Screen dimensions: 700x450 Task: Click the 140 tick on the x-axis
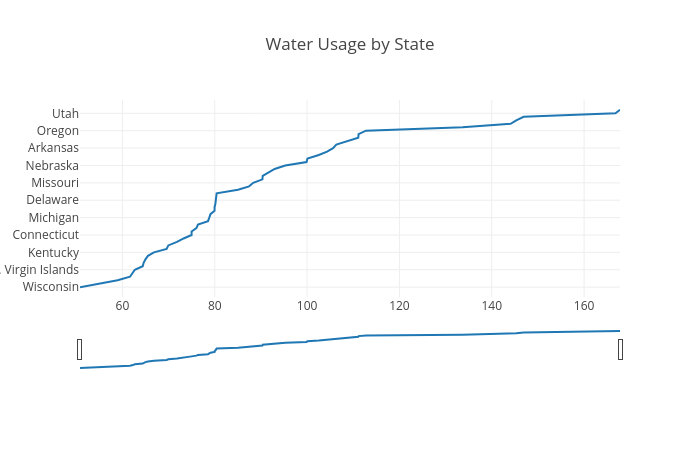492,305
